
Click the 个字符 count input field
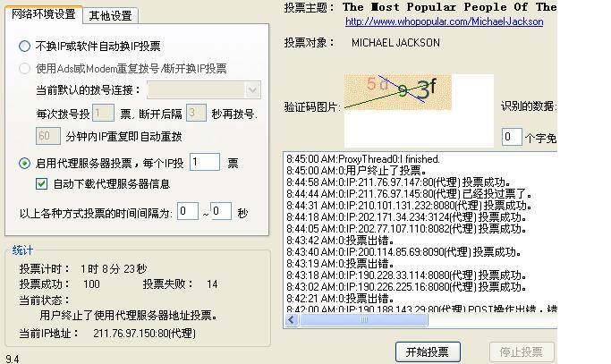pyautogui.click(x=511, y=137)
